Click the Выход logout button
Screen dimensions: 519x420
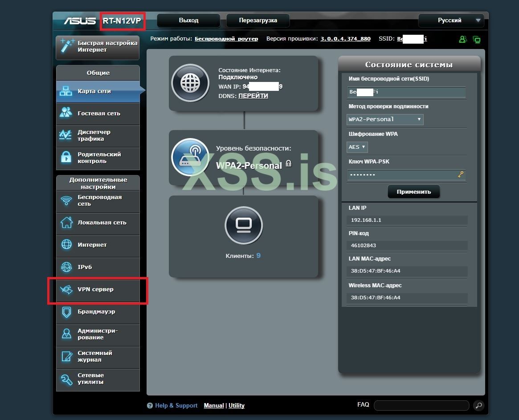click(189, 20)
